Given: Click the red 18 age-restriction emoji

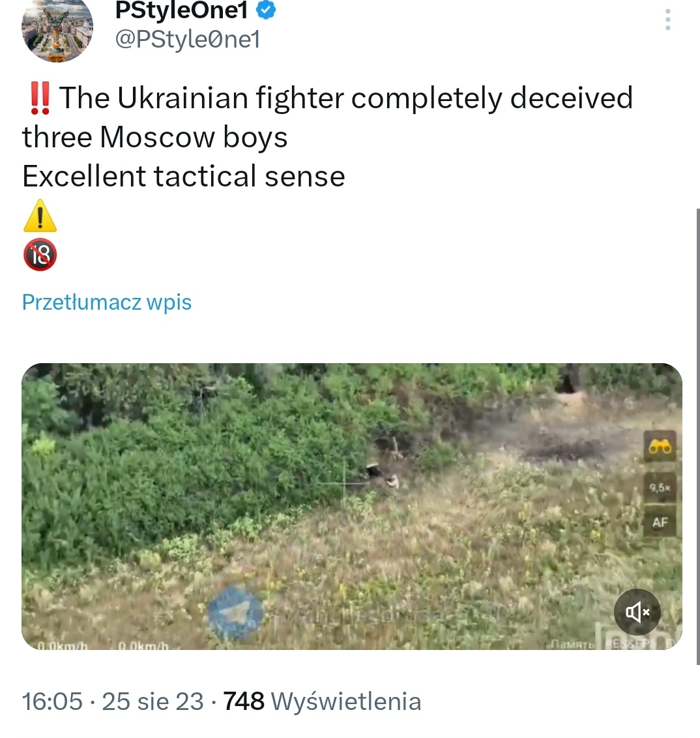Looking at the screenshot, I should pos(40,255).
